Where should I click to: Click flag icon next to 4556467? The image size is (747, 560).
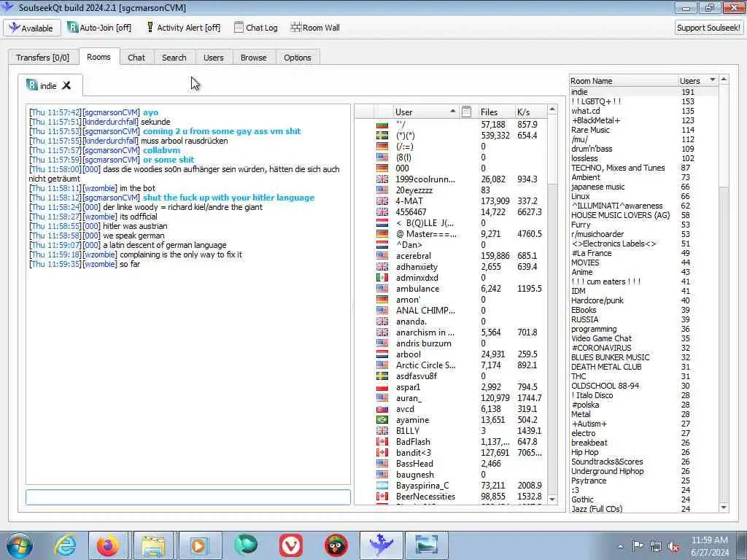[x=382, y=212]
